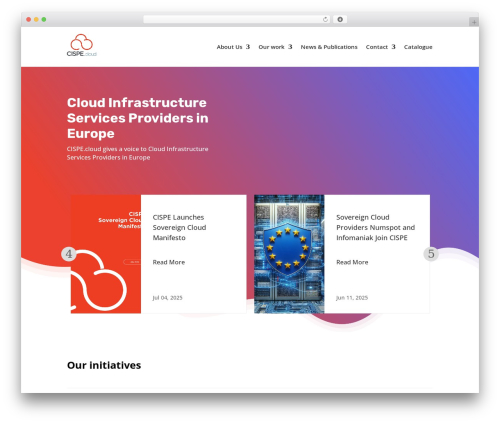Open the About Us menu

click(x=229, y=47)
